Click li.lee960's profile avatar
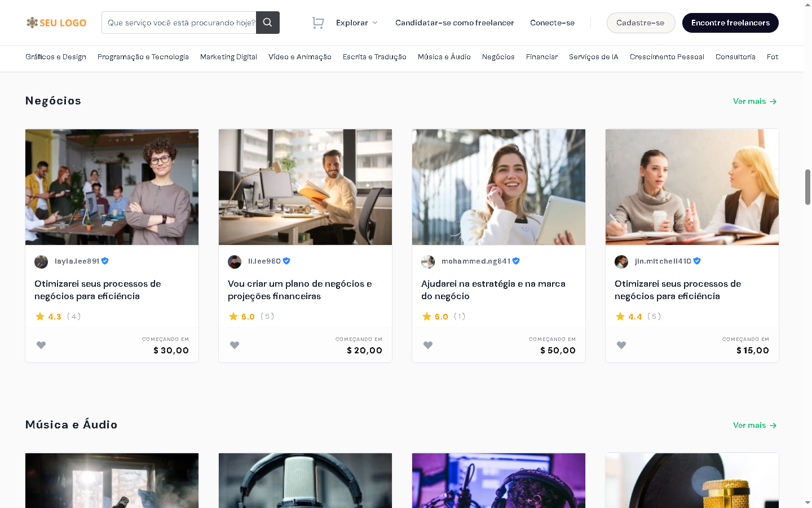 (235, 261)
